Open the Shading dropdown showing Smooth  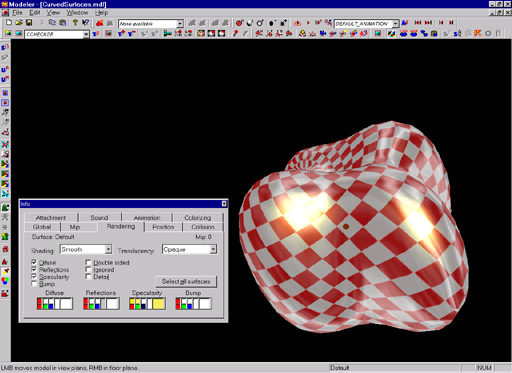pos(108,249)
